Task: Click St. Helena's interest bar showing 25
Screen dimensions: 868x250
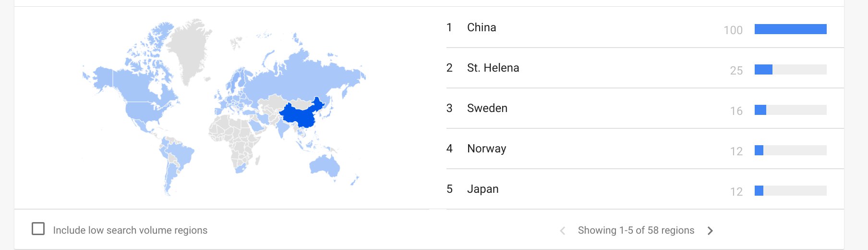Action: point(791,70)
